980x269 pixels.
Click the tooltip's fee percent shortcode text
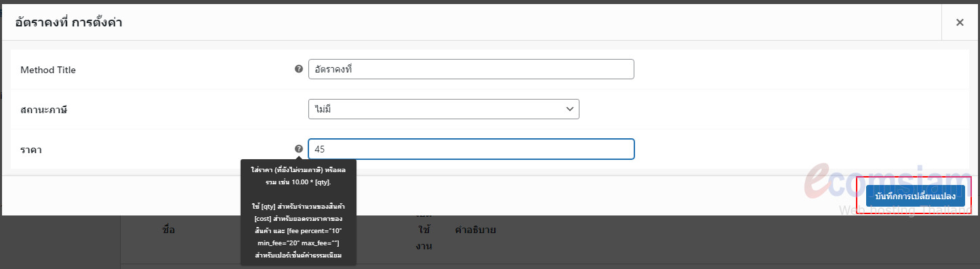(x=315, y=232)
